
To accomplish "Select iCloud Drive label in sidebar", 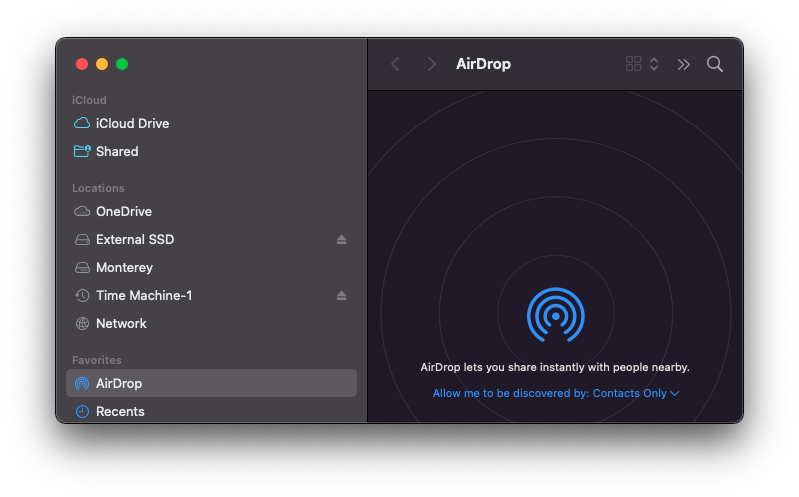I will tap(132, 123).
